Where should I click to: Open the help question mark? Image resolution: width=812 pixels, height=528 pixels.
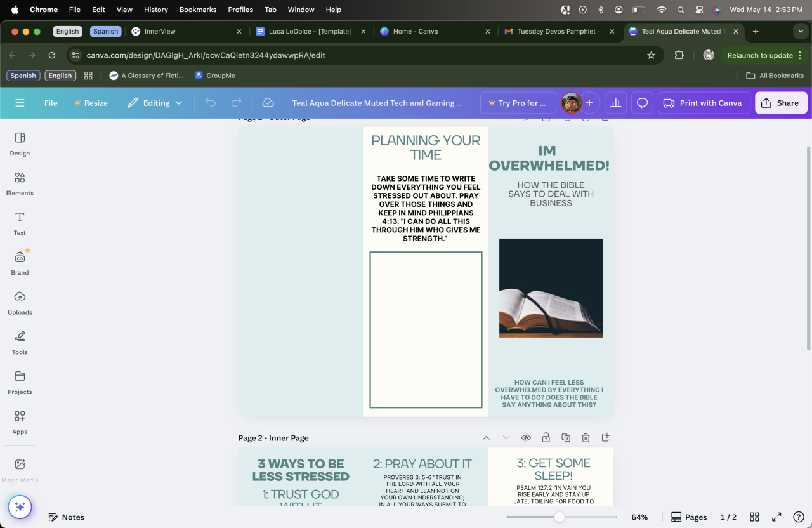799,517
